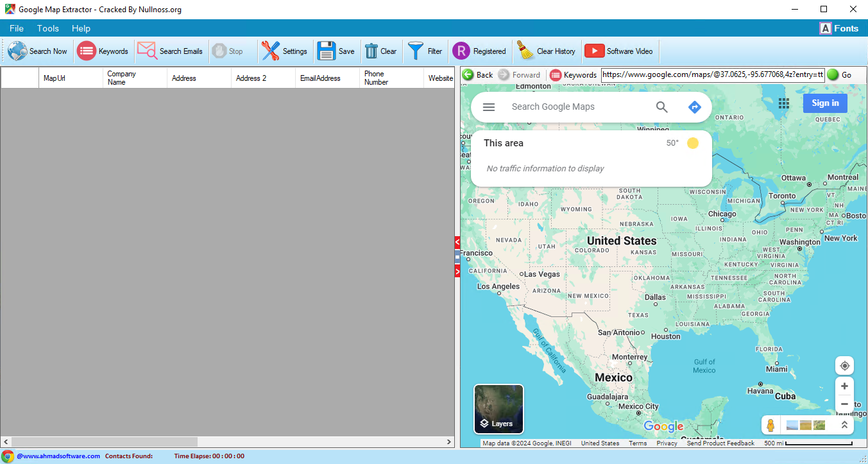
Task: Clear History with broom icon
Action: [x=526, y=51]
